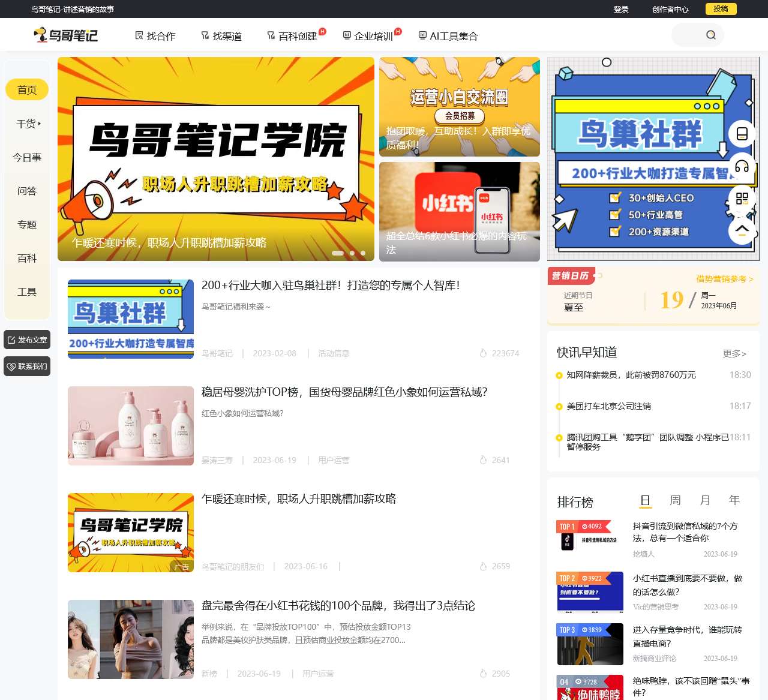Switch ranking to 年 tab
The width and height of the screenshot is (768, 700).
coord(734,500)
